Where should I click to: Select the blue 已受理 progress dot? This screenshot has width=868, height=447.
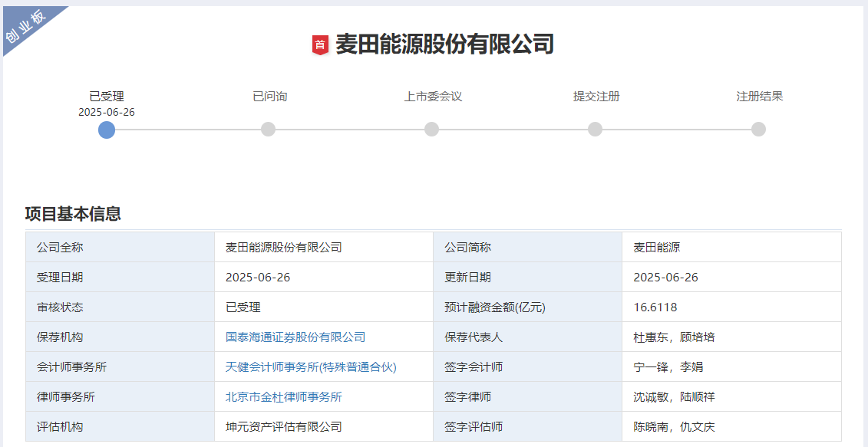107,130
